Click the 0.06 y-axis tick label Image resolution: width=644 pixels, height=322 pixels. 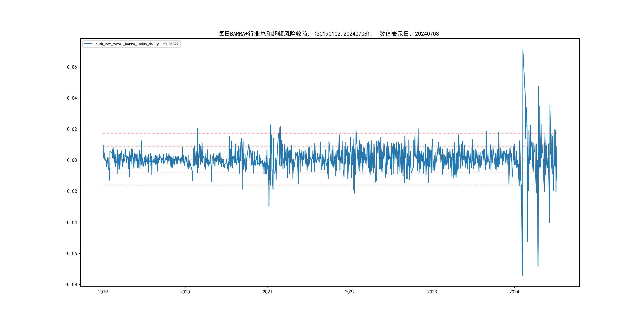tap(72, 67)
